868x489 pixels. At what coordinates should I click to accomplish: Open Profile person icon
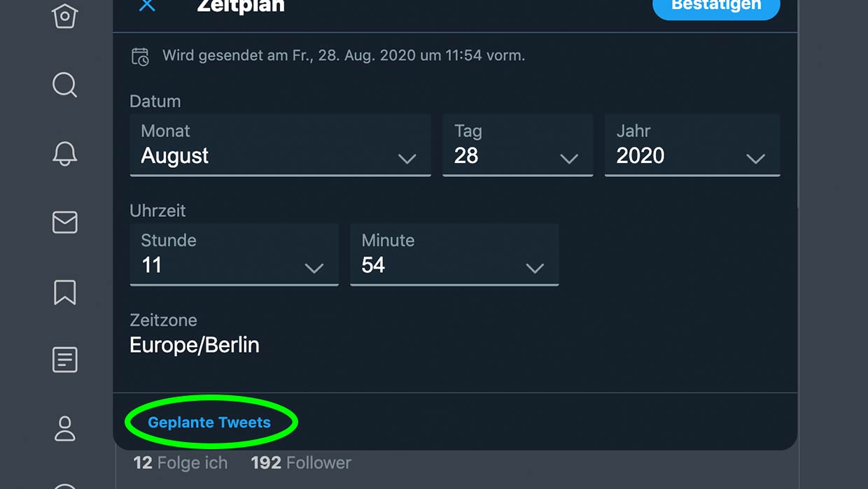coord(64,428)
